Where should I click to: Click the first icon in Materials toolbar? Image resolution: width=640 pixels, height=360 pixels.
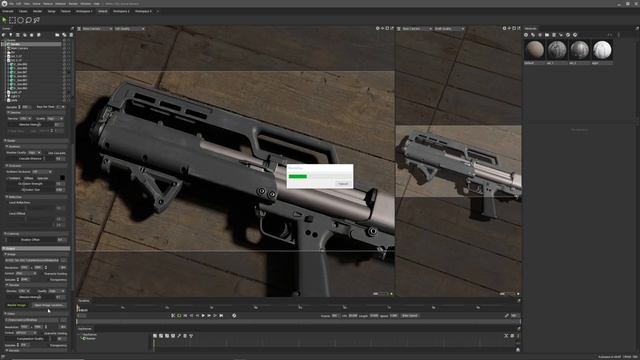click(526, 35)
